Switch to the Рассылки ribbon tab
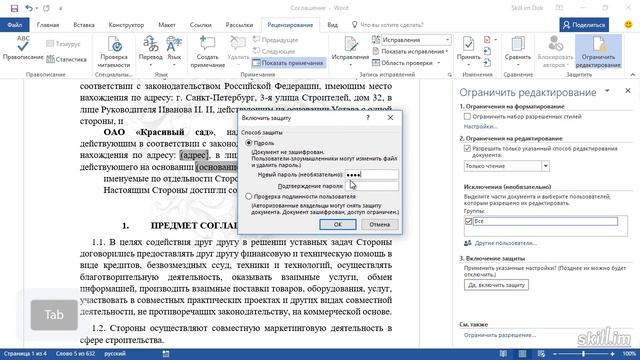The image size is (640, 360). click(x=239, y=25)
